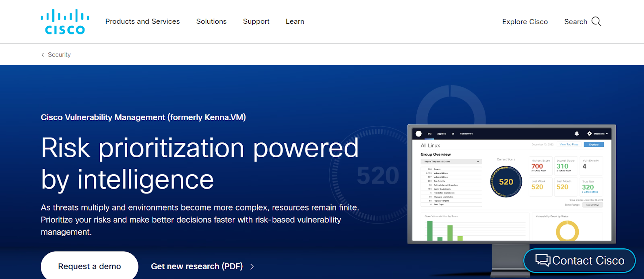Open the Contact Cisco chat button
644x279 pixels.
(x=580, y=260)
